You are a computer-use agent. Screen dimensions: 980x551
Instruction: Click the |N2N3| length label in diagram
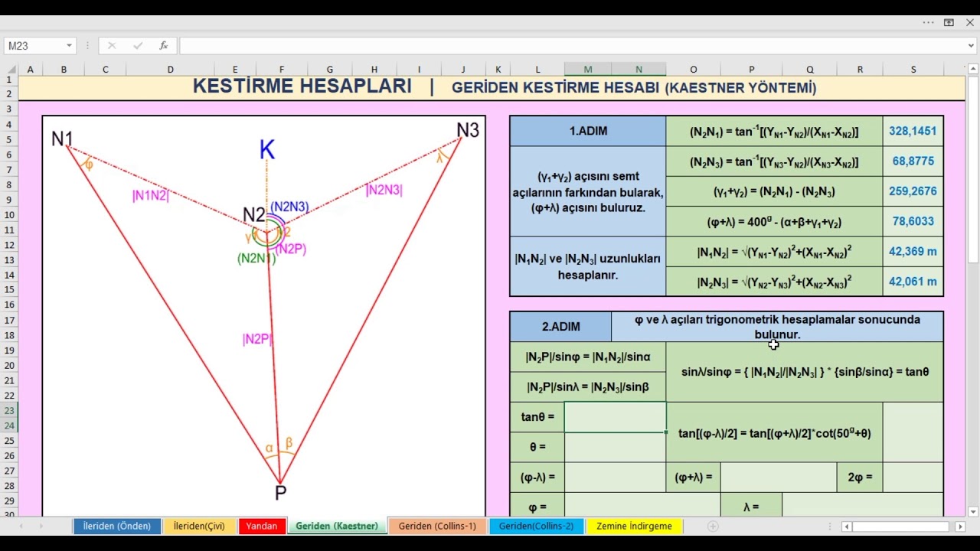tap(384, 190)
